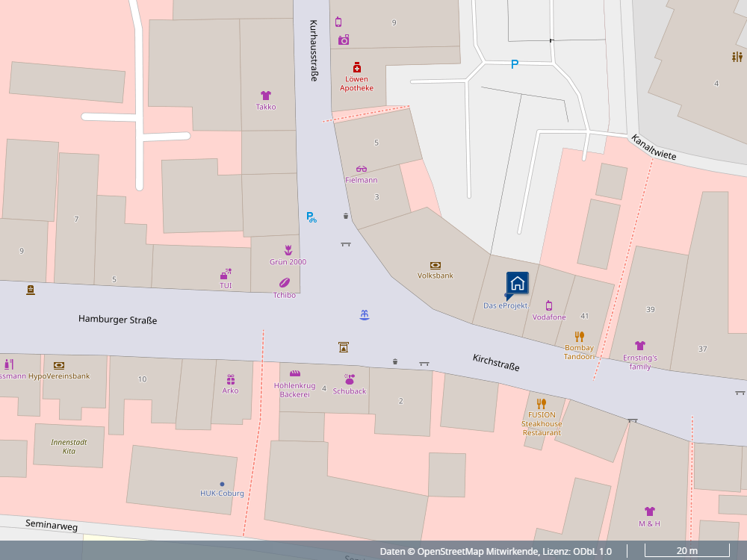Image resolution: width=747 pixels, height=560 pixels.
Task: Select the Tchibo coffee bean icon
Action: (285, 283)
